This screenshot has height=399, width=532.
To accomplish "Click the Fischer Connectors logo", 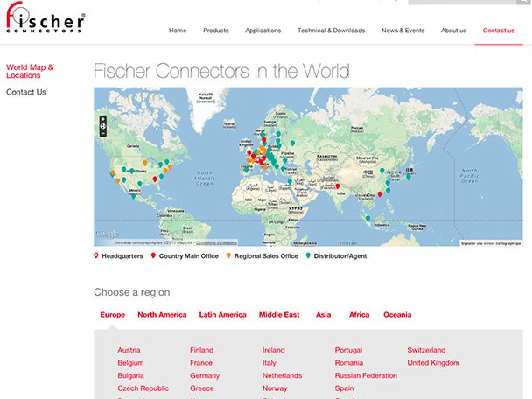I will (45, 23).
